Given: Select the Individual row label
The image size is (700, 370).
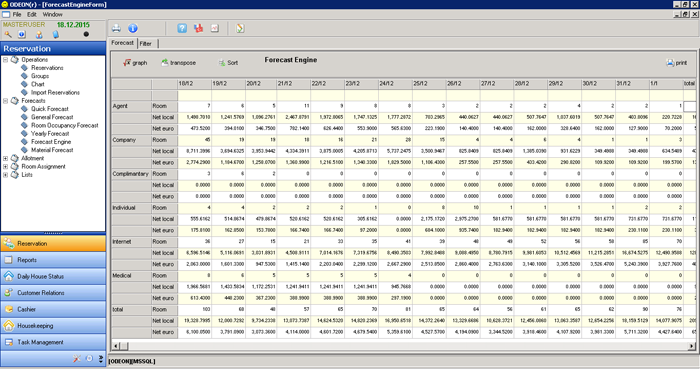Looking at the screenshot, I should coord(131,208).
